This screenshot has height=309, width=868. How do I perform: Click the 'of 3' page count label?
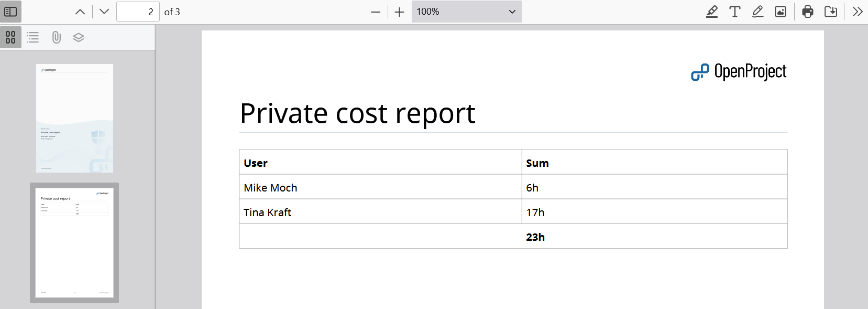pyautogui.click(x=172, y=12)
